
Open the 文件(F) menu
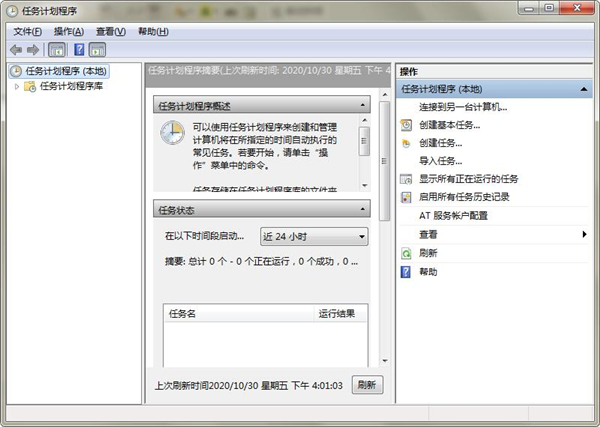click(x=27, y=31)
